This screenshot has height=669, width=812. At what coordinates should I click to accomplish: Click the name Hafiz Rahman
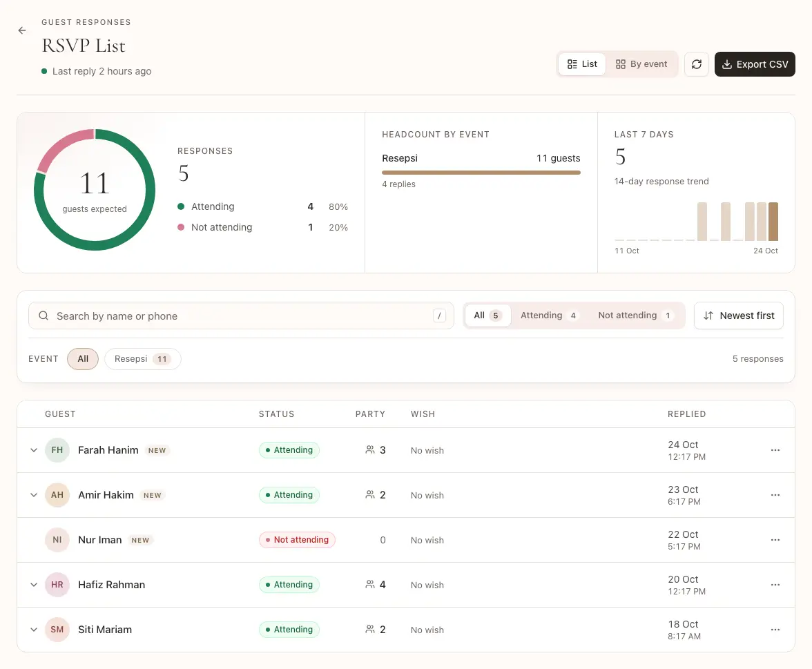(111, 585)
